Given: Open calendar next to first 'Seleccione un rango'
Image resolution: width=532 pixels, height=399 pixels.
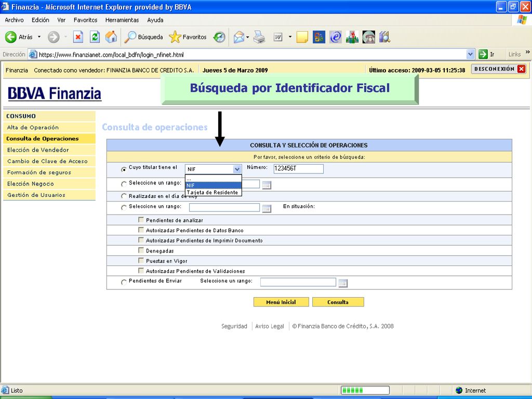Looking at the screenshot, I should click(x=267, y=185).
